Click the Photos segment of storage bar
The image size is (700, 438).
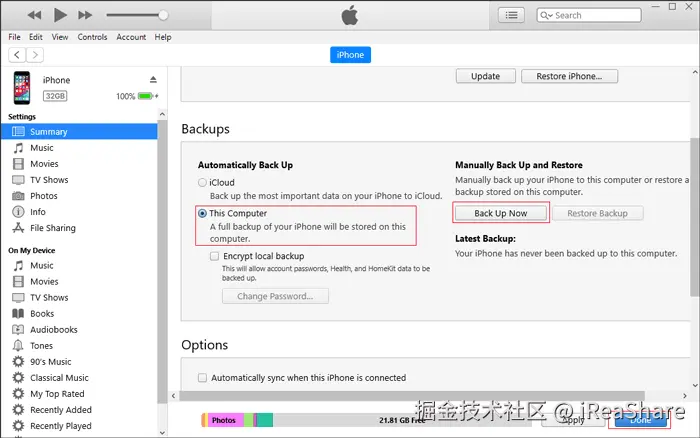point(225,420)
